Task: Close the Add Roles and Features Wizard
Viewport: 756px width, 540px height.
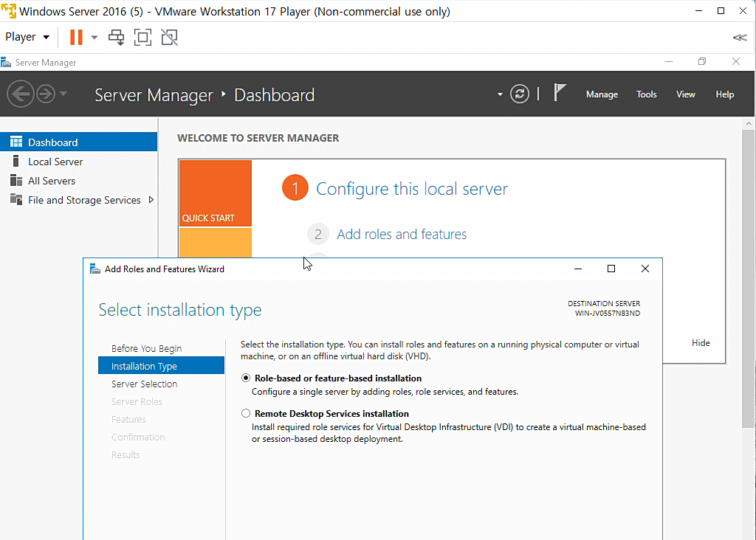Action: pos(645,269)
